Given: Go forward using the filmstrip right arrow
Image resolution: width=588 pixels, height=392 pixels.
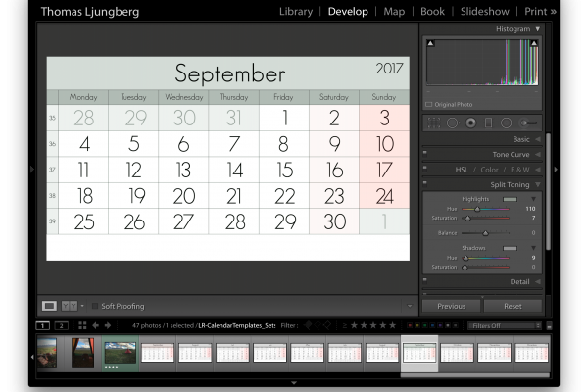Looking at the screenshot, I should click(x=108, y=325).
